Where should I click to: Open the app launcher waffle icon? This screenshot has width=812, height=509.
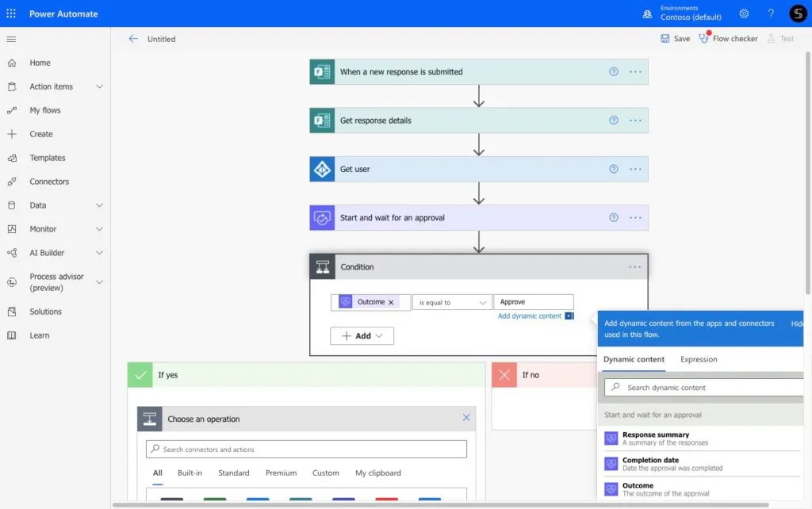point(11,13)
